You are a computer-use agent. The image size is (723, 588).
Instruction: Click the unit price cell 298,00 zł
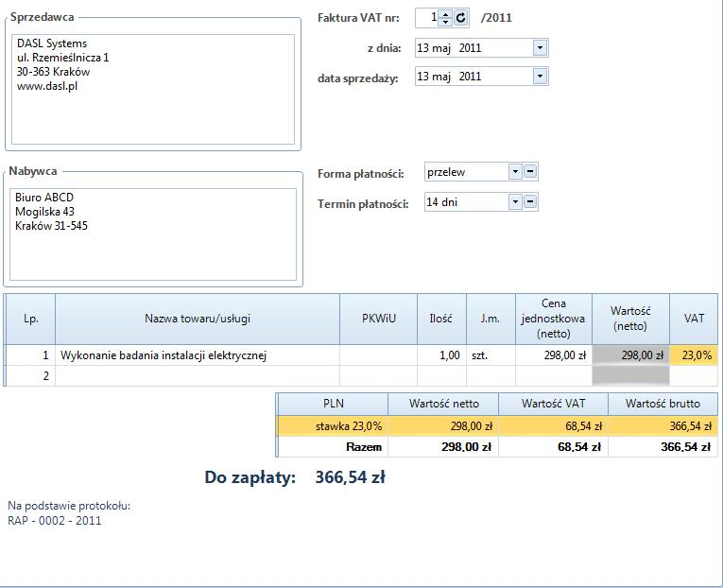pos(553,355)
